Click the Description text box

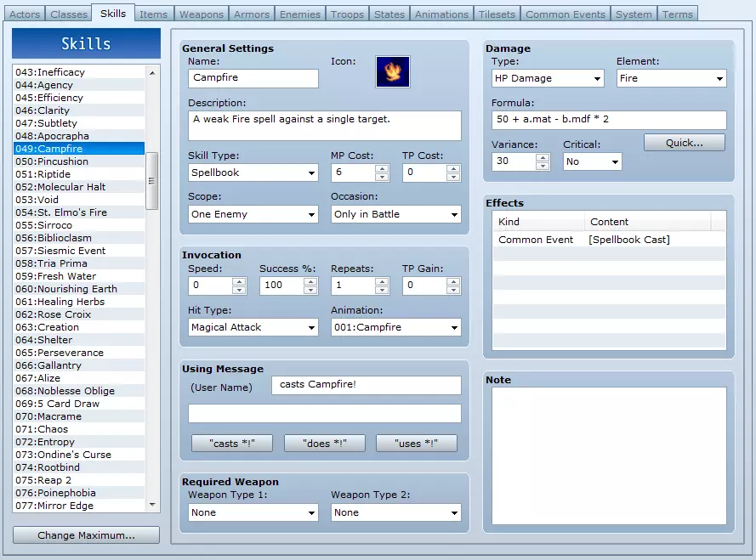click(325, 126)
